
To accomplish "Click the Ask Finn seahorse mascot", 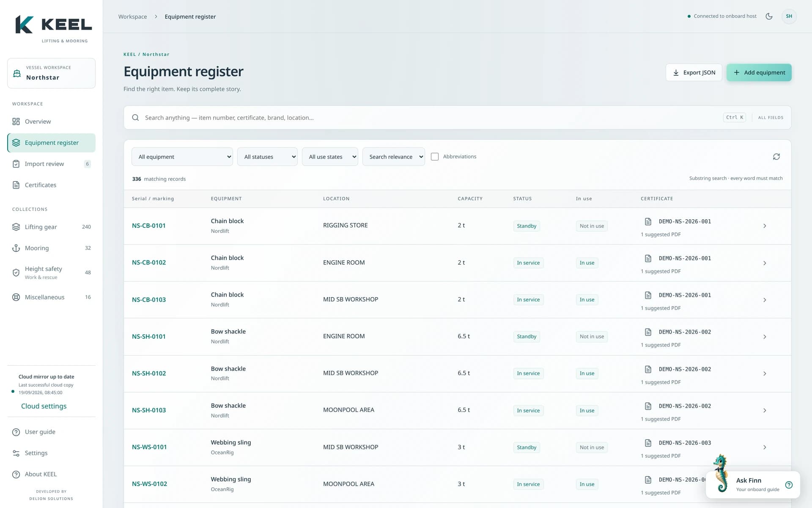I will tap(721, 473).
